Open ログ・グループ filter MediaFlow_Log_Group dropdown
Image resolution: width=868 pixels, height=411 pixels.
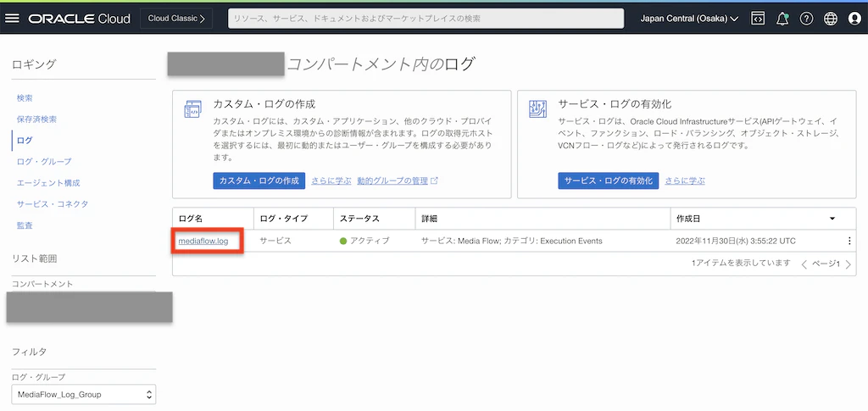click(x=84, y=394)
